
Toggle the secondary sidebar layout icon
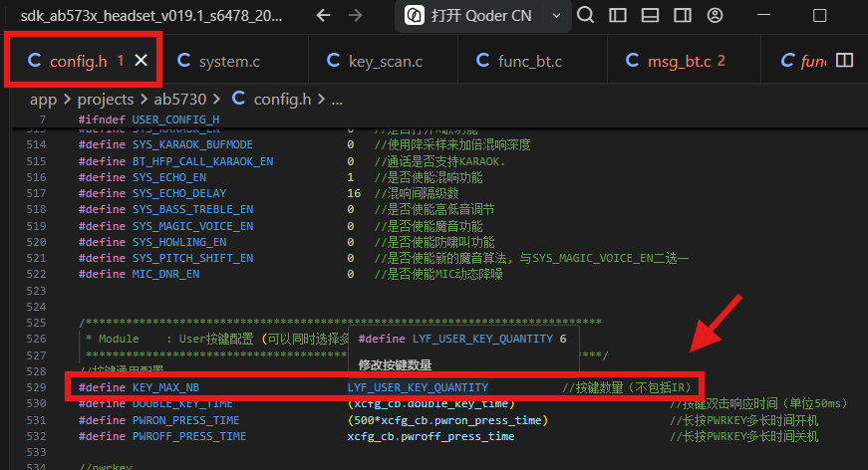683,16
